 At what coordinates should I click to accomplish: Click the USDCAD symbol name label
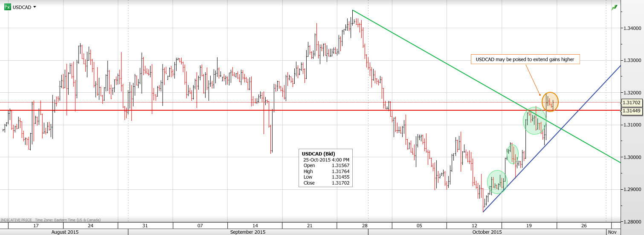pos(22,7)
